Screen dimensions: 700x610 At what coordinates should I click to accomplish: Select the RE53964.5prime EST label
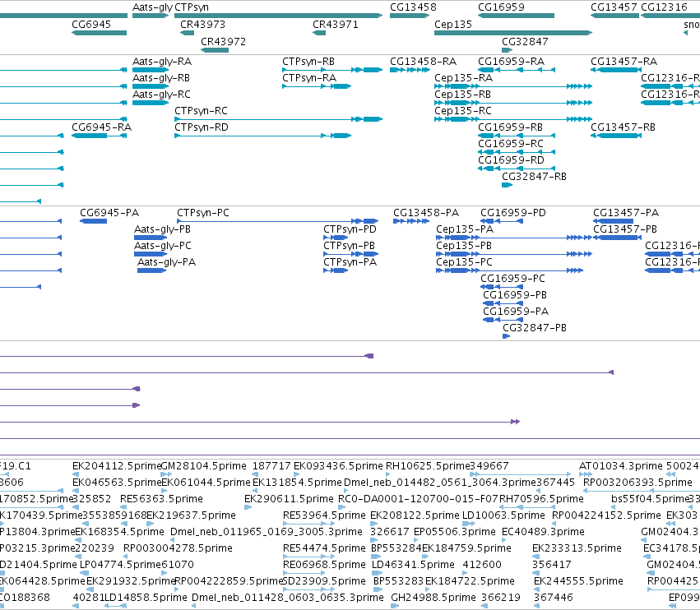coord(325,515)
